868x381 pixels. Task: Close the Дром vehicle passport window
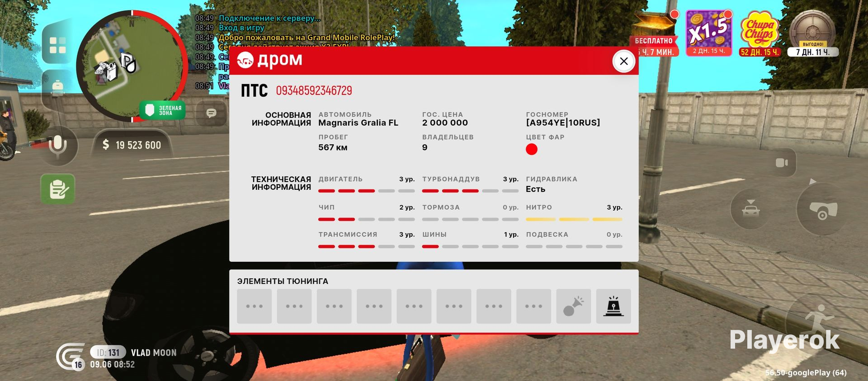pos(624,61)
